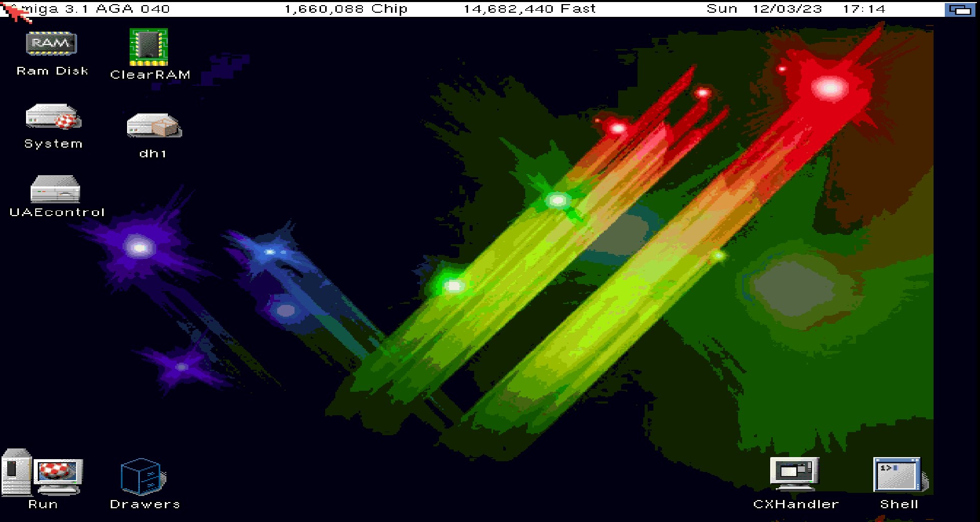Screen dimensions: 980x522
Task: Click the clock time 17:14
Action: (864, 9)
